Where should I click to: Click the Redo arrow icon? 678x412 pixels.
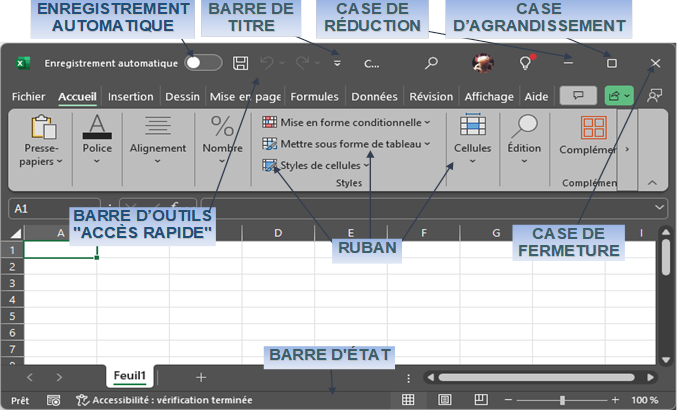(x=302, y=63)
